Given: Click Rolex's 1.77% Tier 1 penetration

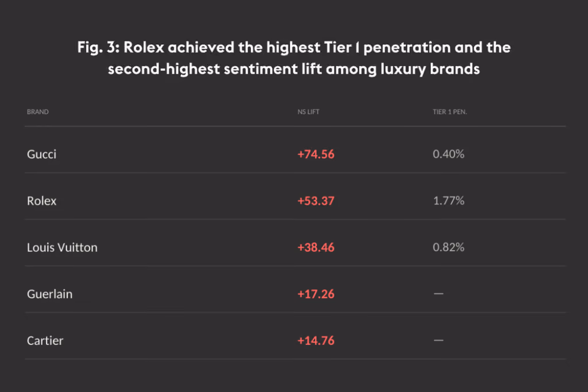Looking at the screenshot, I should (449, 200).
